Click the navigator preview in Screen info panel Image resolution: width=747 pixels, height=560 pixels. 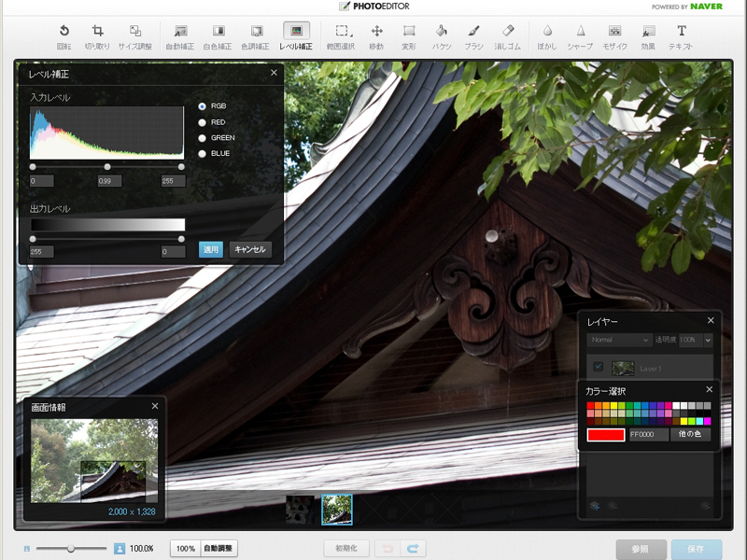[94, 461]
